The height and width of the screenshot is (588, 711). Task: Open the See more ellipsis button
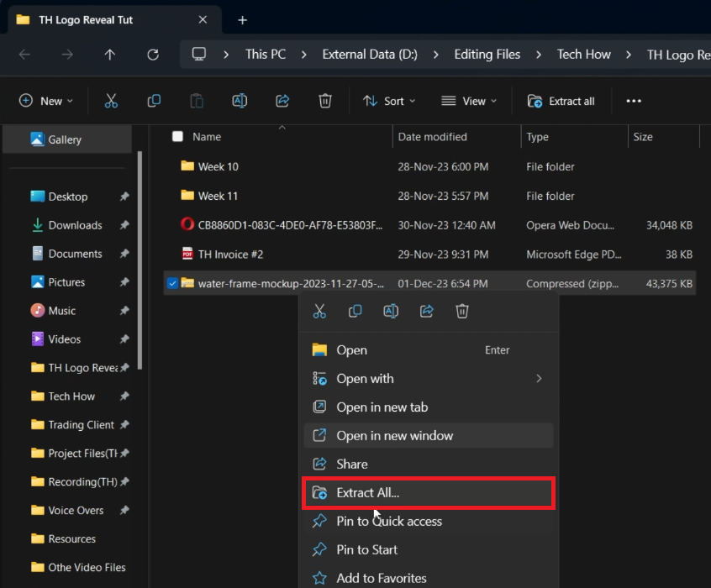pyautogui.click(x=634, y=101)
